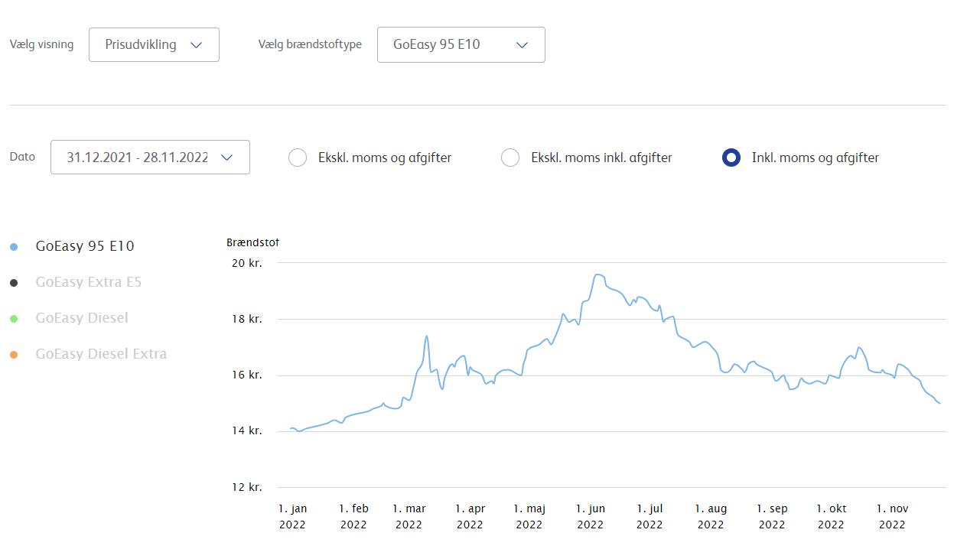Open the Prisudvikling view dropdown
The width and height of the screenshot is (980, 549).
tap(154, 44)
